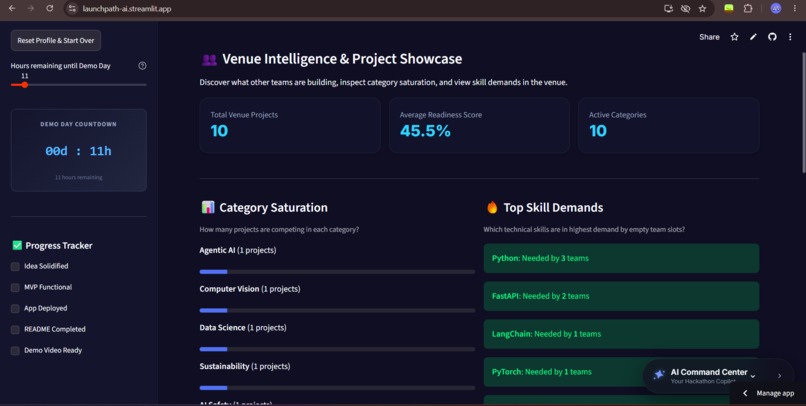Image resolution: width=806 pixels, height=406 pixels.
Task: Enable the Demo Video Ready checkbox
Action: [x=15, y=350]
